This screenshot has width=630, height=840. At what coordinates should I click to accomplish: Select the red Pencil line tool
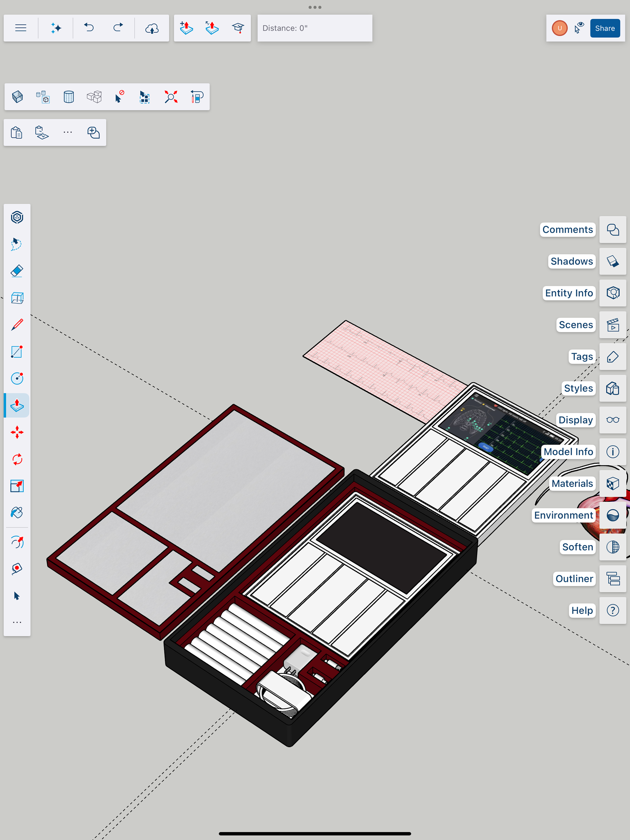(17, 325)
